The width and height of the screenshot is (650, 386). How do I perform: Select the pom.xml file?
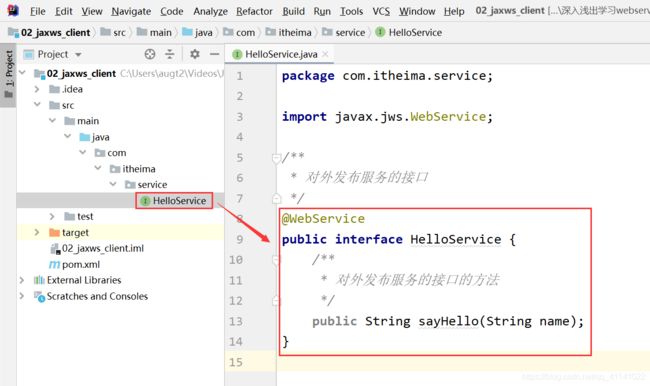[75, 264]
